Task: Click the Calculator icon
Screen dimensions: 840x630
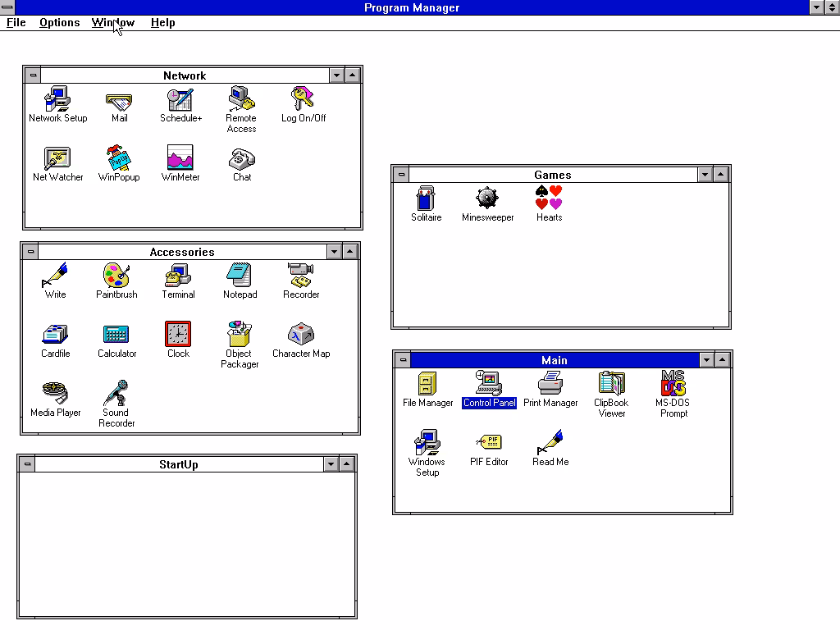Action: tap(116, 335)
